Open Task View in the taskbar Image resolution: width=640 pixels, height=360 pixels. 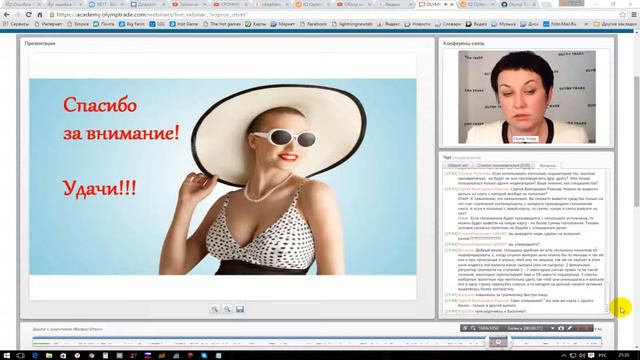click(20, 356)
